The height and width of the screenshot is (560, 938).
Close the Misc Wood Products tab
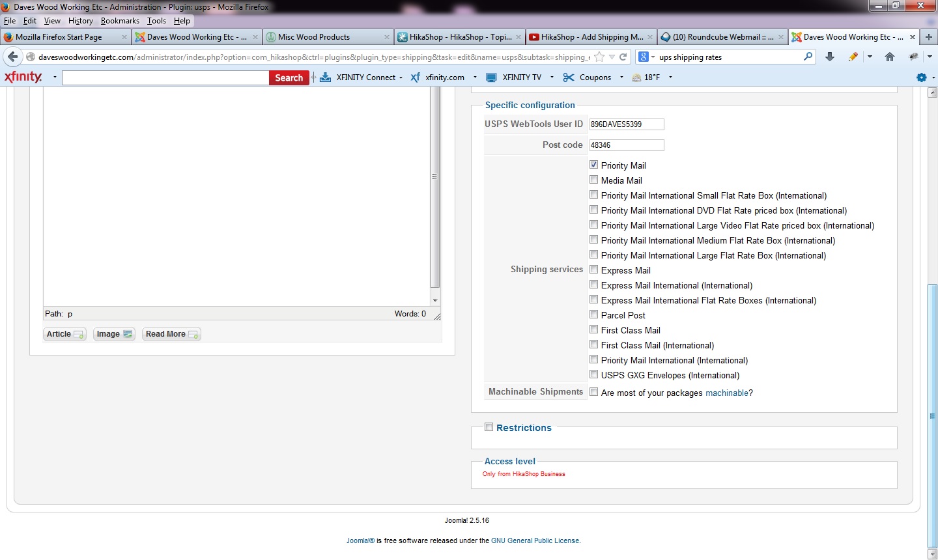[x=387, y=37]
